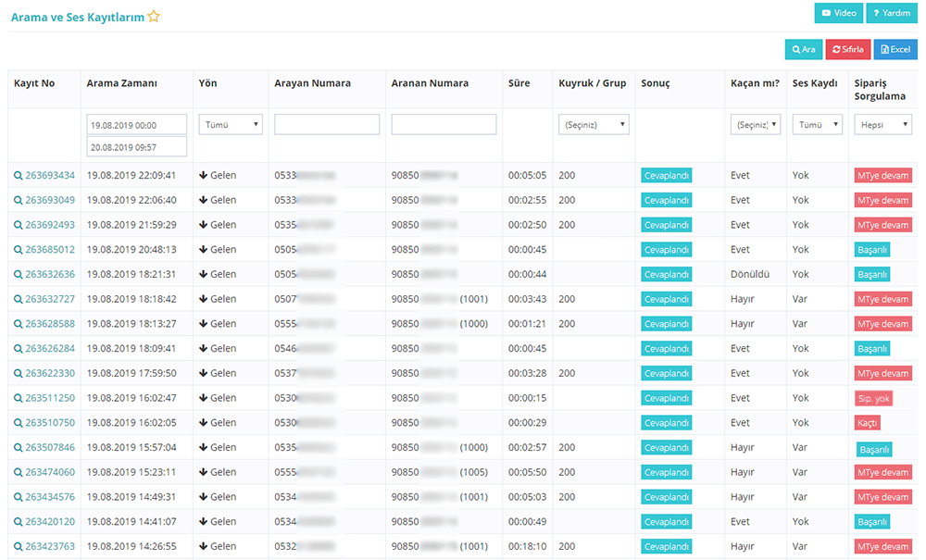Click the Yardım help button
The image size is (926, 560).
point(890,13)
